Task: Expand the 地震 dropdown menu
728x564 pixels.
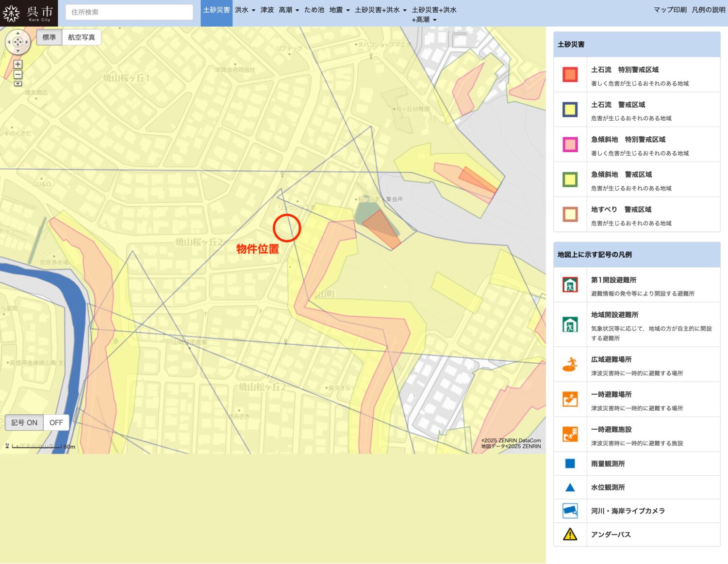Action: (339, 10)
